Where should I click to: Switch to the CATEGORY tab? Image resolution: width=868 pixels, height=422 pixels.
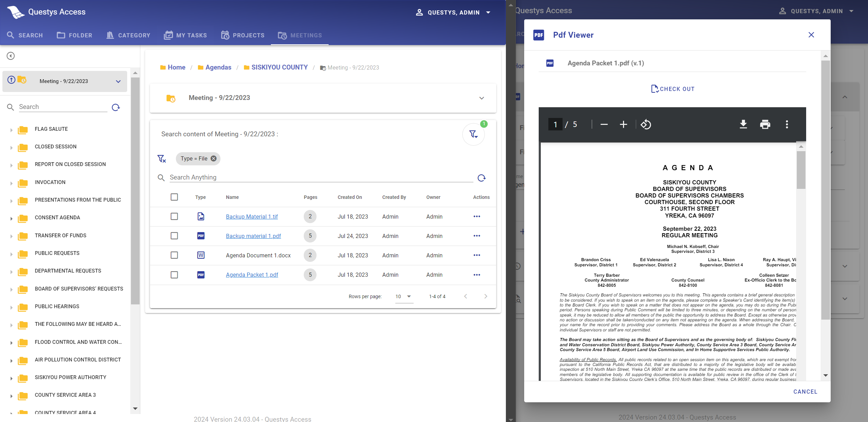pyautogui.click(x=128, y=35)
